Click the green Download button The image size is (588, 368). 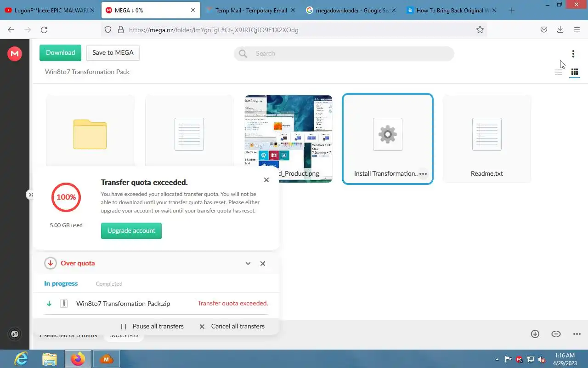click(x=60, y=53)
